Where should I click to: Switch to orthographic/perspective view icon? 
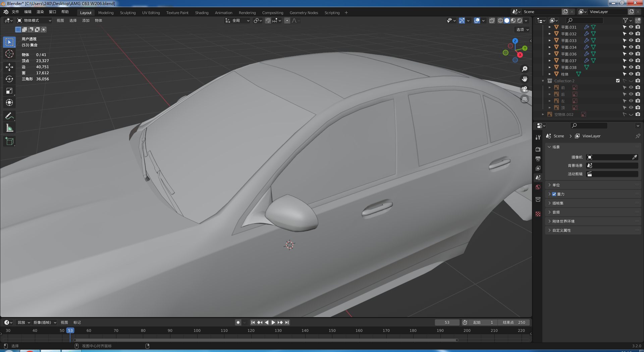click(525, 99)
